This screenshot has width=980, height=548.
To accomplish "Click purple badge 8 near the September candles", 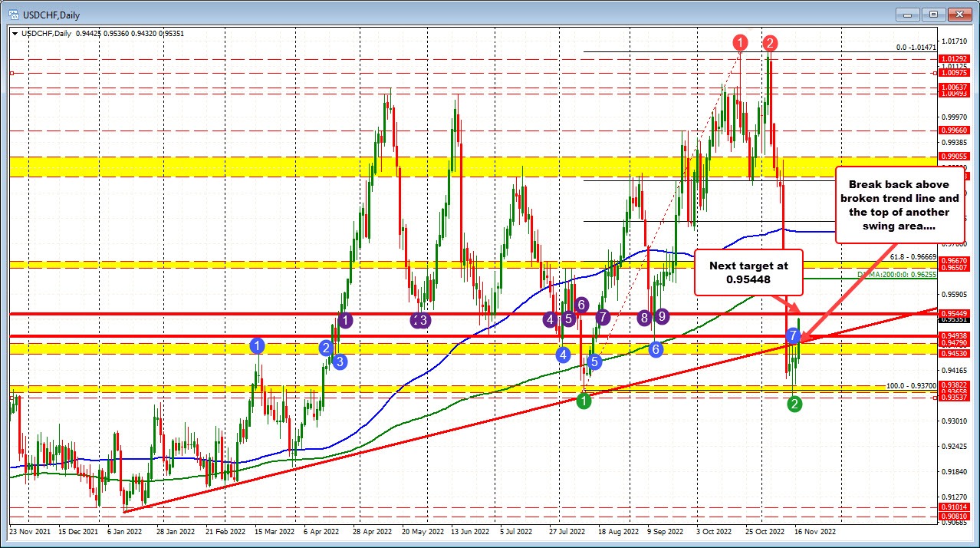I will (643, 318).
